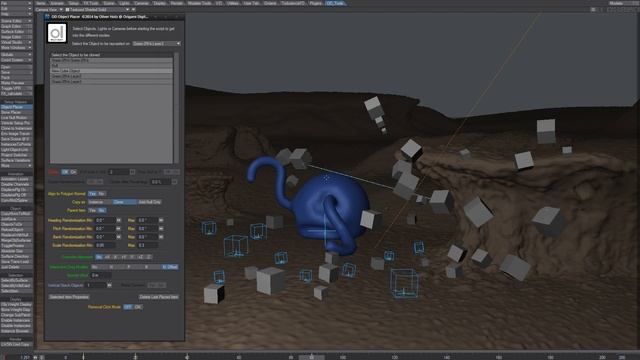This screenshot has width=640, height=360.
Task: Expand the More Windows dropdown
Action: click(x=16, y=47)
